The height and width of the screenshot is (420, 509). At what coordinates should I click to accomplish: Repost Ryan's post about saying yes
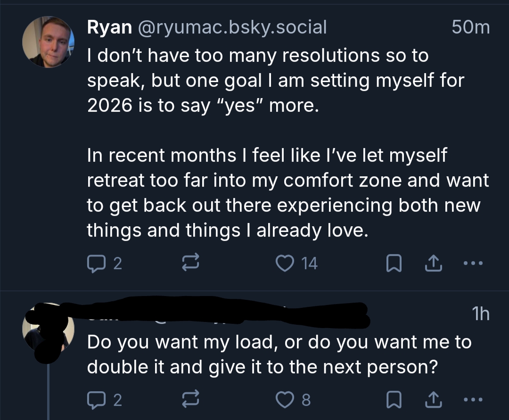[x=191, y=263]
